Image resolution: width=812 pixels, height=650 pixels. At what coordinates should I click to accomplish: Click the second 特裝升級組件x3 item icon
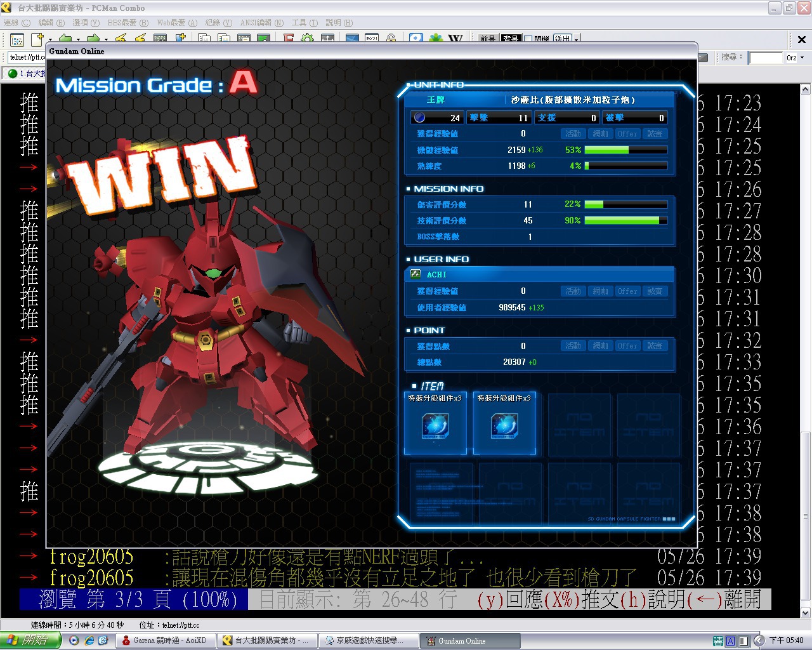coord(504,426)
